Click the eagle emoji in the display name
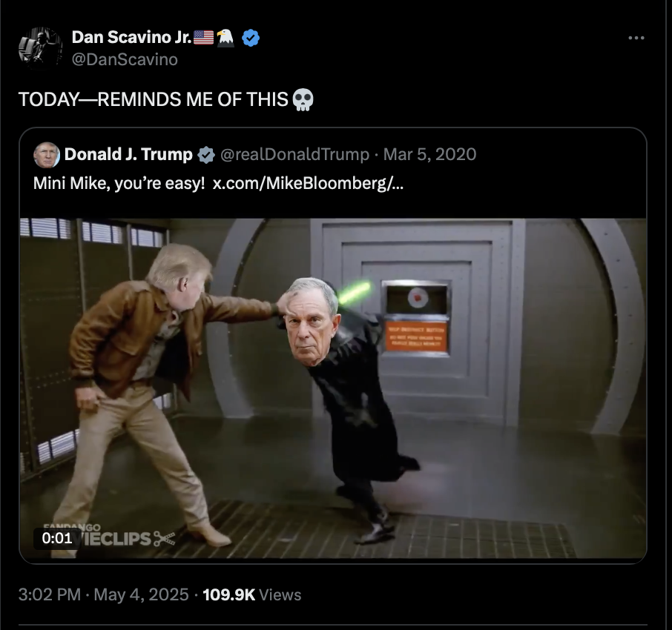672x630 pixels. pyautogui.click(x=225, y=38)
